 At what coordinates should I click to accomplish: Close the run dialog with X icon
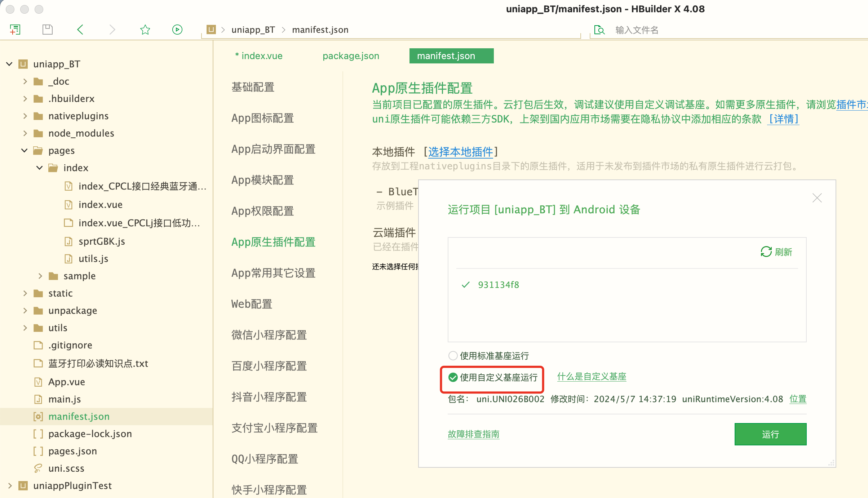(x=817, y=198)
